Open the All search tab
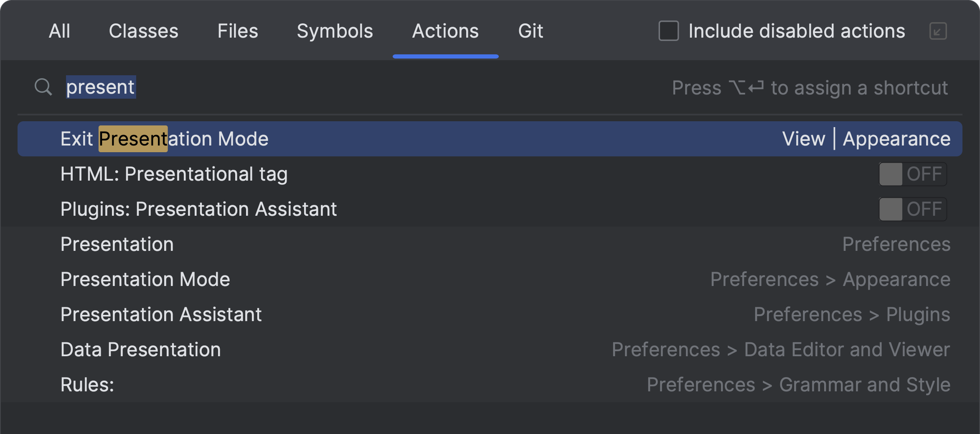Screen dimensions: 980x434 pos(59,31)
